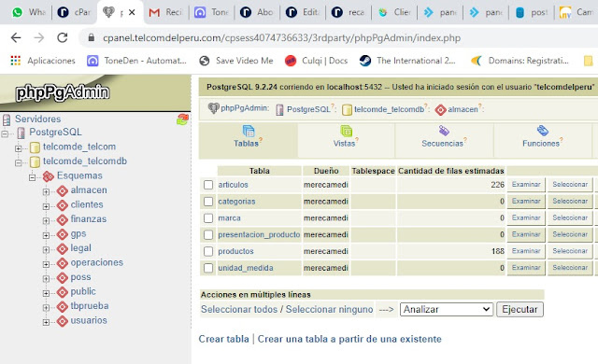Check the marca table checkbox
598x364 pixels.
click(208, 218)
